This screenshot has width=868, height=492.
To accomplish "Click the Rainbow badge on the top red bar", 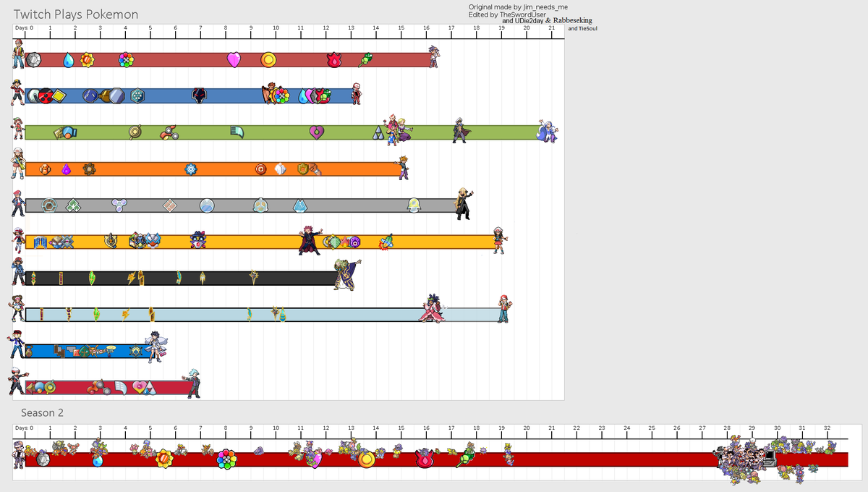I will tap(126, 59).
